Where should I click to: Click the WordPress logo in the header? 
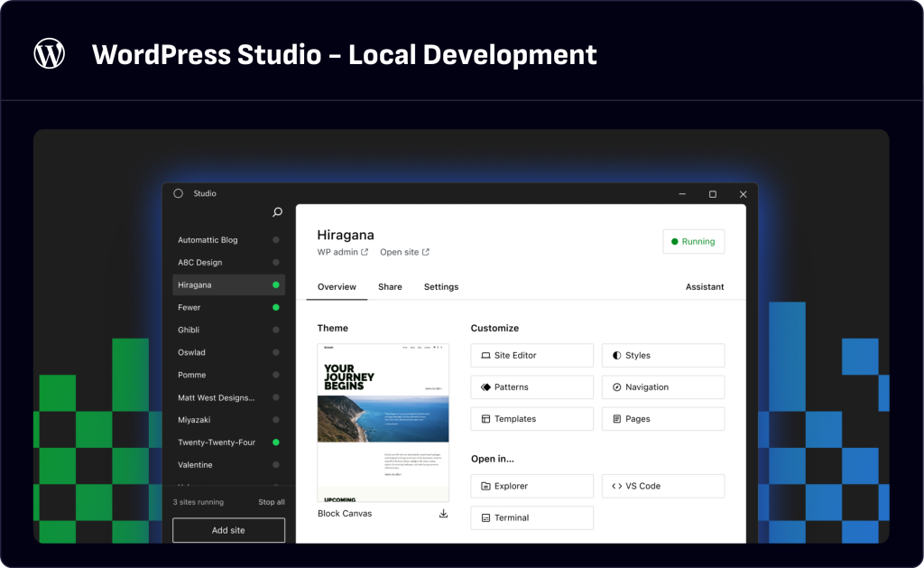click(x=50, y=54)
